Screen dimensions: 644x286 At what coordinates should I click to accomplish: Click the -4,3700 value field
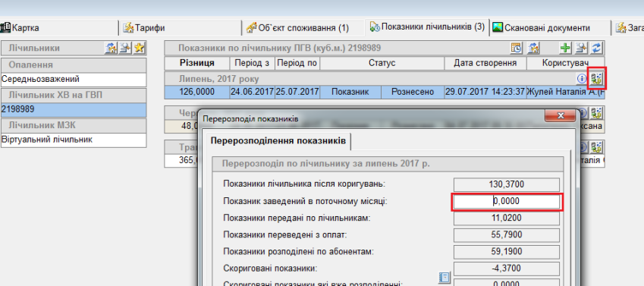tap(507, 269)
